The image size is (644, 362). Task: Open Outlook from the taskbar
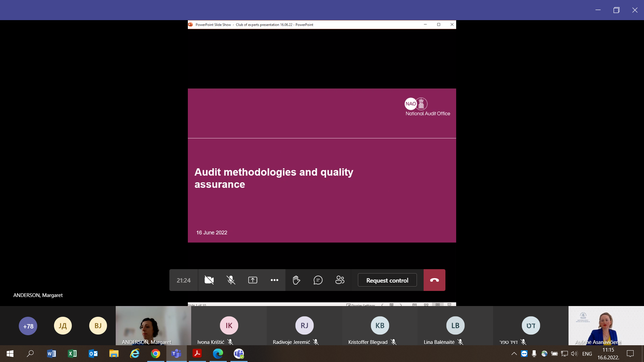click(x=93, y=354)
